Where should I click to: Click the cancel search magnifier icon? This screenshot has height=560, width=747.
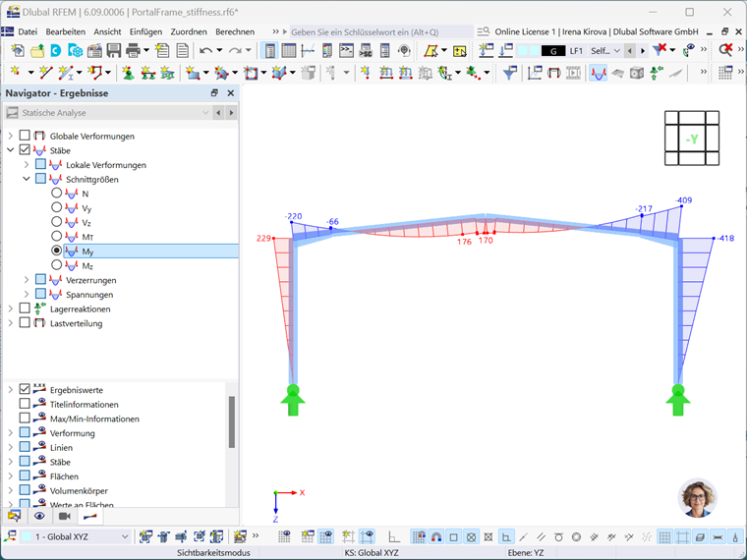pos(725,49)
